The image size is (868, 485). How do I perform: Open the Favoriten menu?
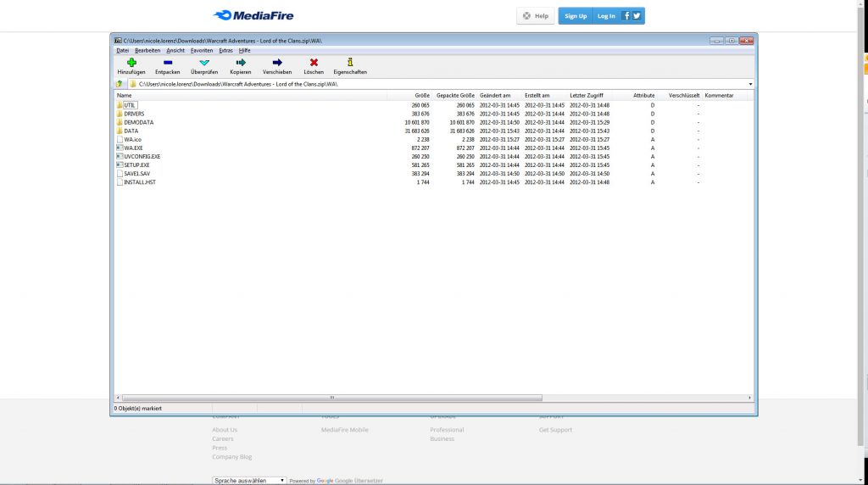pyautogui.click(x=202, y=51)
